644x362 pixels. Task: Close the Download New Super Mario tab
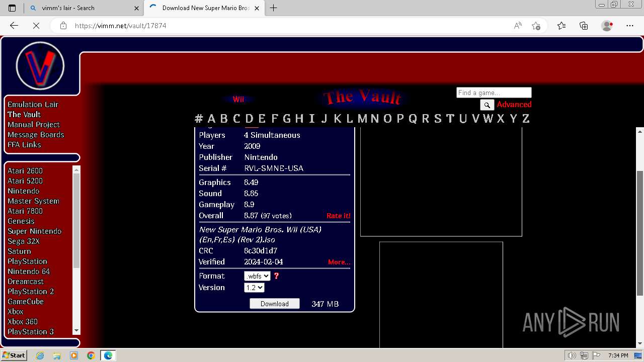coord(257,8)
